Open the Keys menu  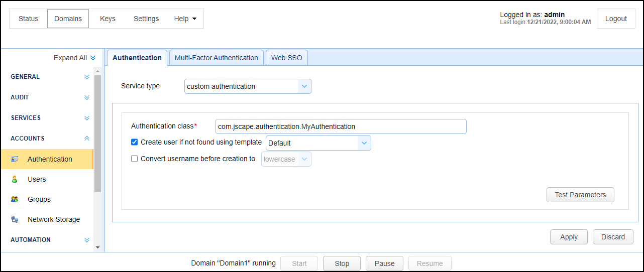pos(108,19)
